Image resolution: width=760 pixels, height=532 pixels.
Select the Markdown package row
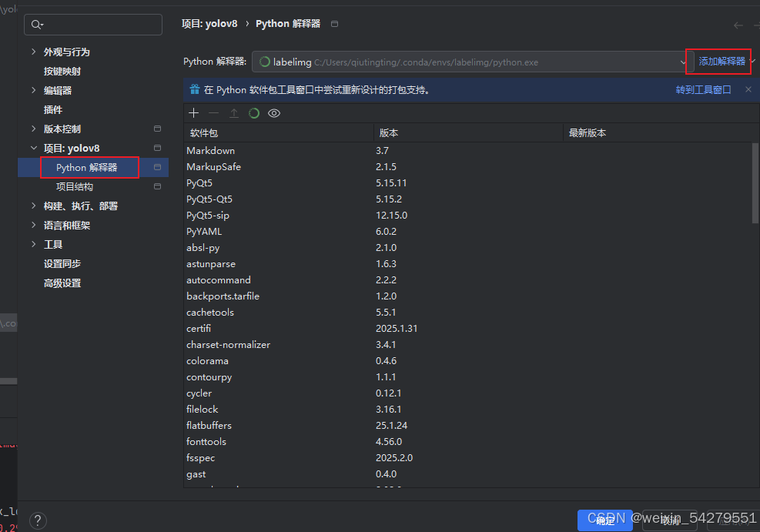[467, 151]
